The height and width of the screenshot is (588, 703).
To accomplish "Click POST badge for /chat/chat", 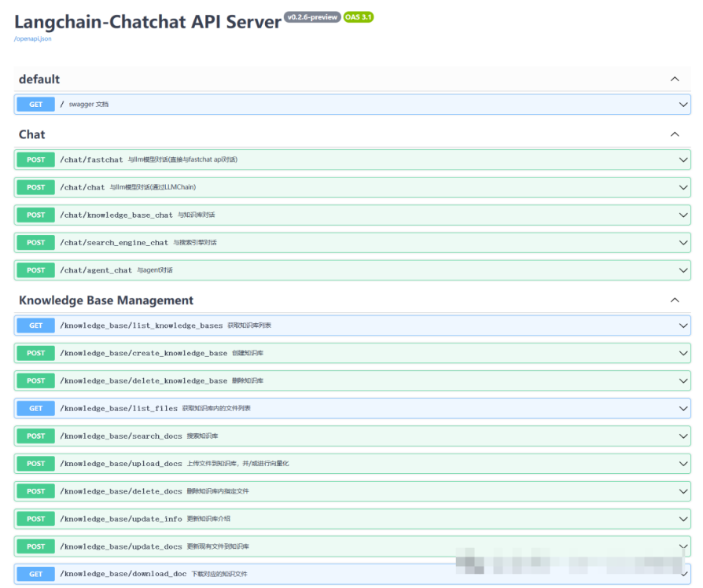I will 36,187.
